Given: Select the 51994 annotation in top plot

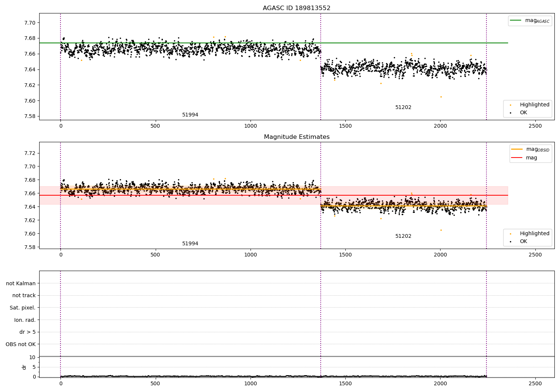Looking at the screenshot, I should pos(190,115).
